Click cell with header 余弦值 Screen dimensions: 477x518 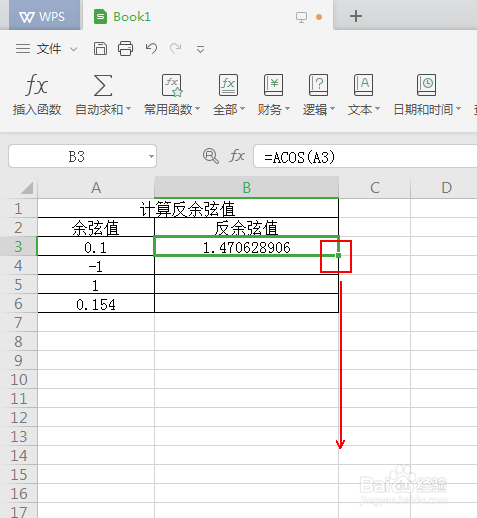96,228
